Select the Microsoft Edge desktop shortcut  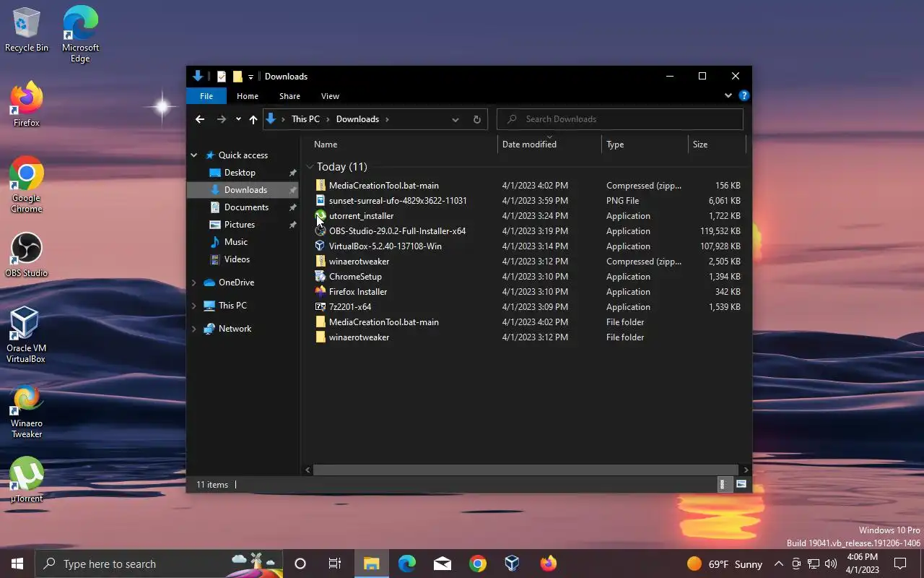80,35
